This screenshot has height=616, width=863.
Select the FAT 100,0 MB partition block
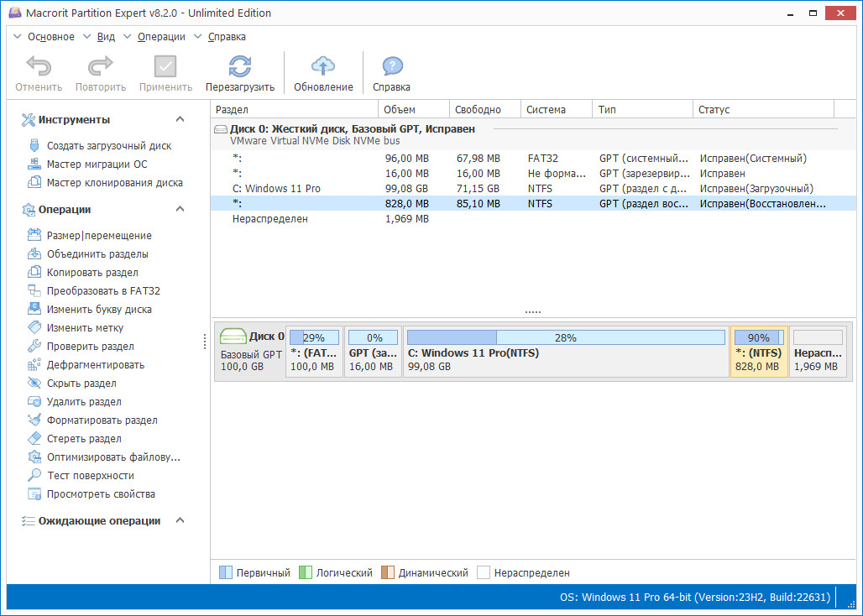point(314,352)
